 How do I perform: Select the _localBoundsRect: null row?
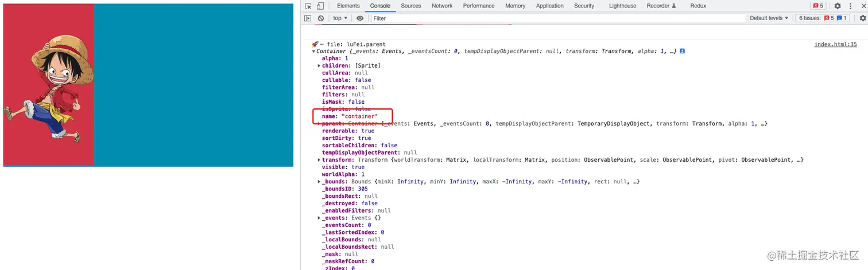tap(358, 246)
